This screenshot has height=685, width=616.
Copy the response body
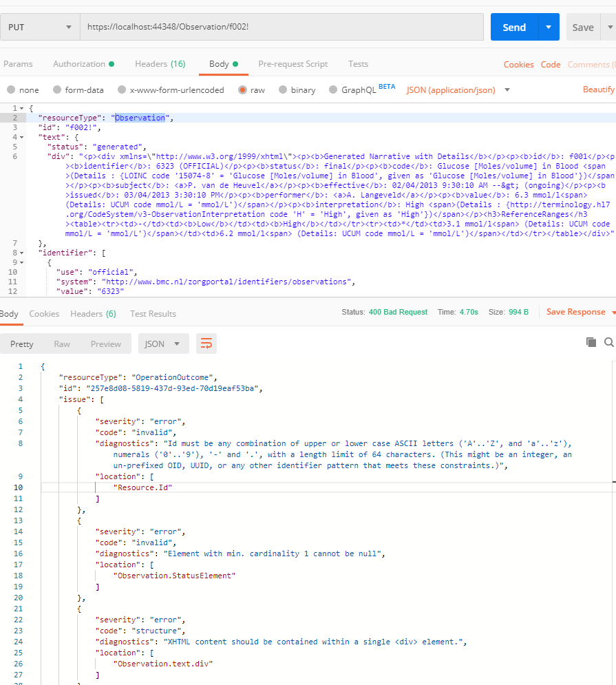pyautogui.click(x=591, y=341)
